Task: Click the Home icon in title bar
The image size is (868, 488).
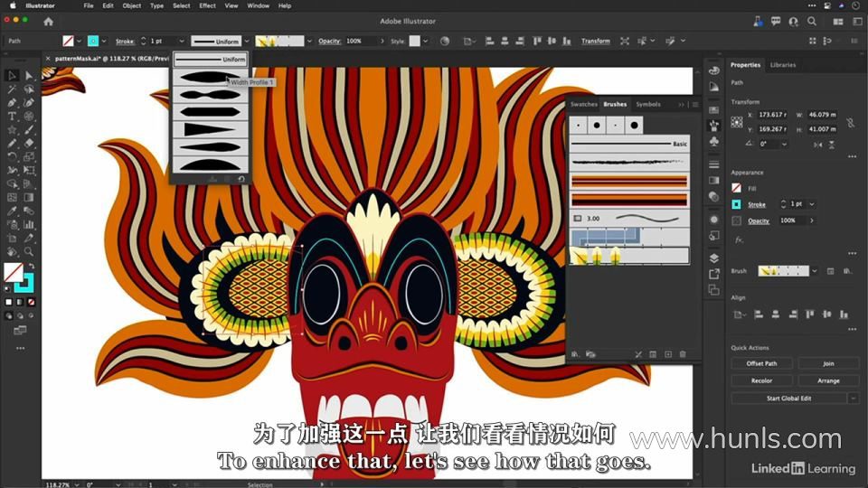Action: tap(49, 22)
